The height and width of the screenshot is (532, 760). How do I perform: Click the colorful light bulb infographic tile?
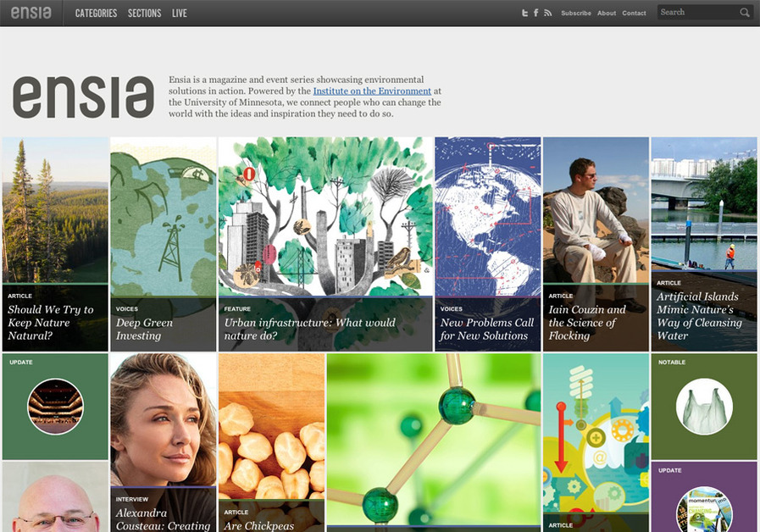click(x=596, y=432)
